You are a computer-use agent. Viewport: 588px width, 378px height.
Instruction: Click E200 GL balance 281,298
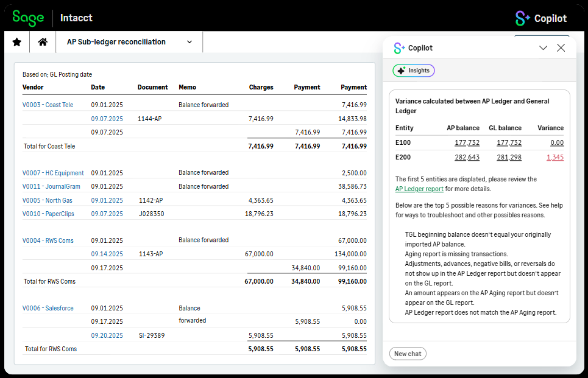pos(509,157)
